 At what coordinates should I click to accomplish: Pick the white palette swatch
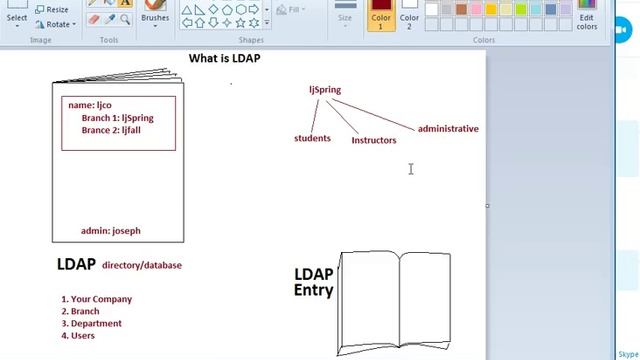pyautogui.click(x=432, y=9)
